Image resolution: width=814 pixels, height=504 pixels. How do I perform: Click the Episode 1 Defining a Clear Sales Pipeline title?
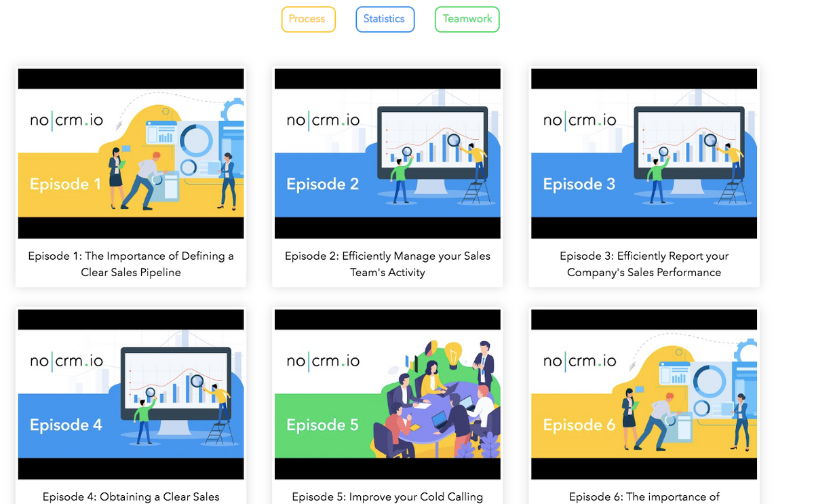point(131,264)
